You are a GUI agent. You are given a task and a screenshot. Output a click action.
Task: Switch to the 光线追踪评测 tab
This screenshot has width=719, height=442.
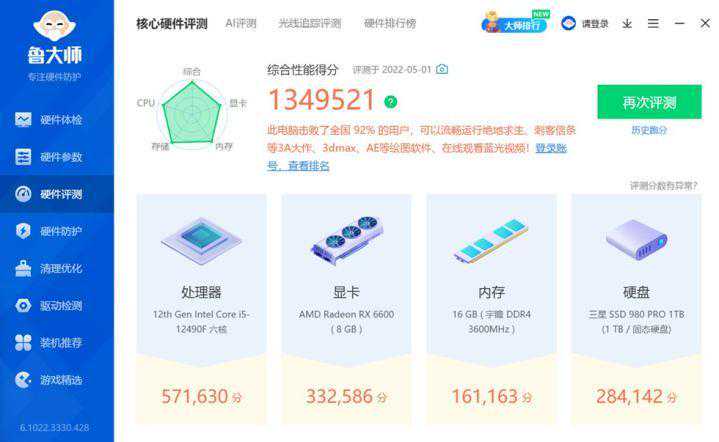(x=310, y=23)
